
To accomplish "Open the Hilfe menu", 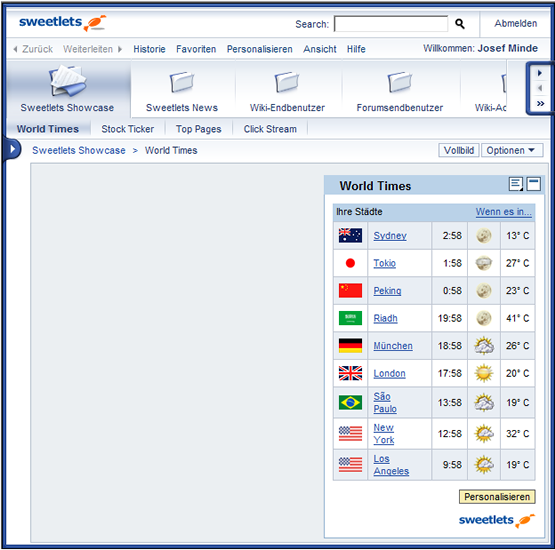I will (356, 49).
